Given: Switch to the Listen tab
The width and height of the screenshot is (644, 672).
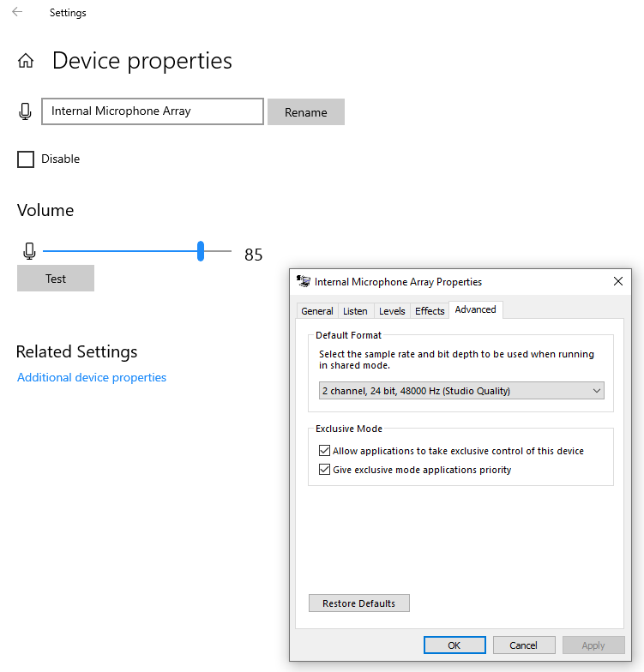Looking at the screenshot, I should [355, 311].
